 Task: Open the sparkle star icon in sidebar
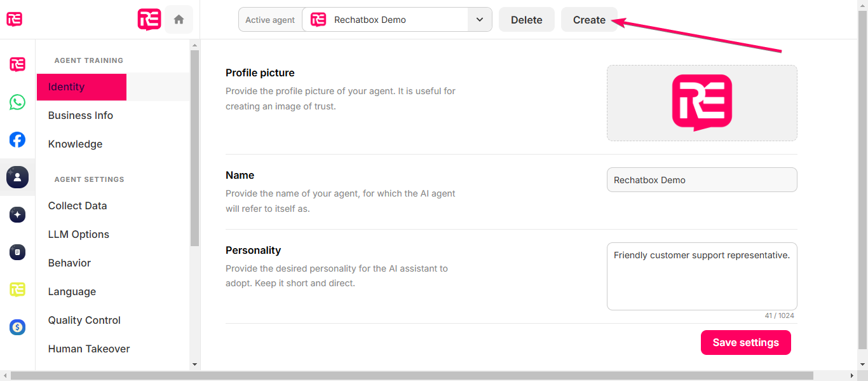point(17,215)
